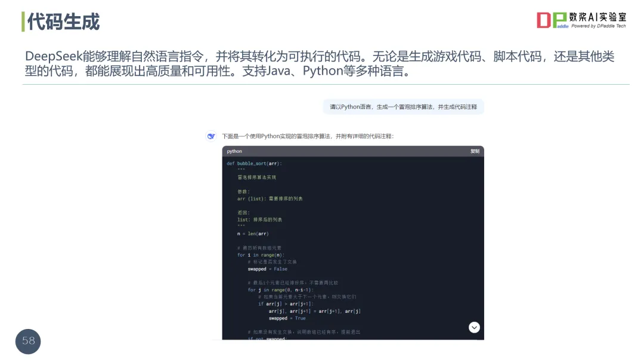Click the DeepSeek whale avatar icon

click(211, 136)
